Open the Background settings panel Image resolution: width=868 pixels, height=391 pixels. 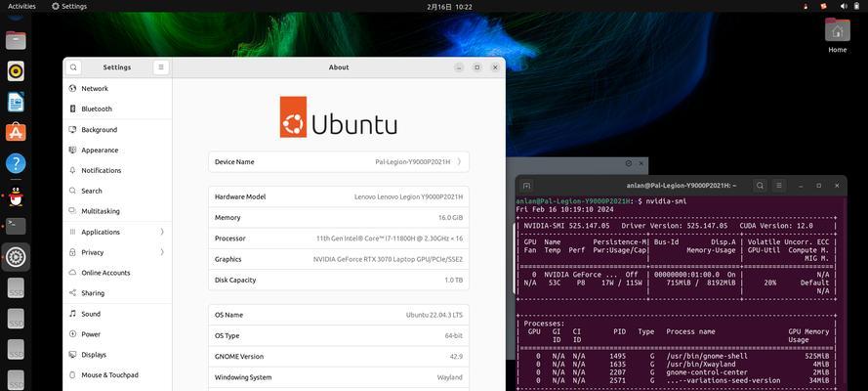coord(117,130)
